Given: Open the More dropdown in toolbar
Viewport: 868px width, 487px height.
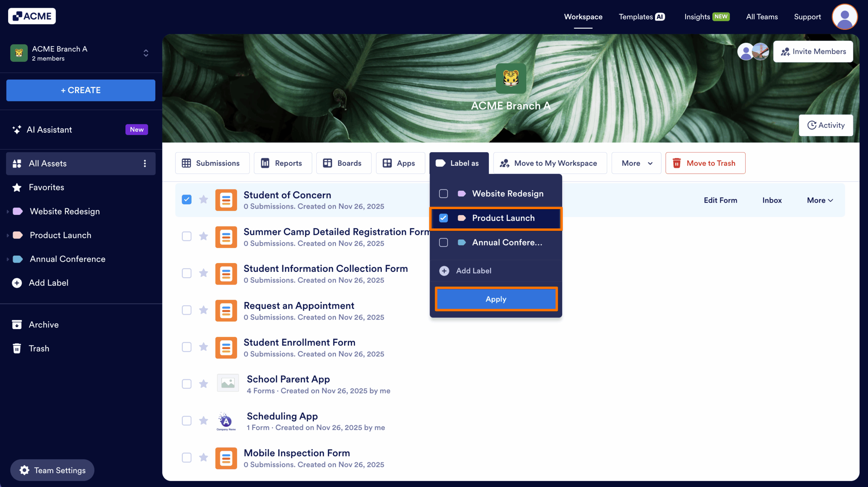Looking at the screenshot, I should click(x=636, y=163).
